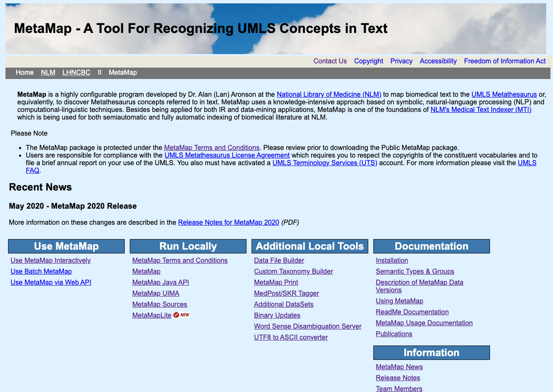This screenshot has width=553, height=392.
Task: Open the Data File Builder tool page
Action: point(279,261)
